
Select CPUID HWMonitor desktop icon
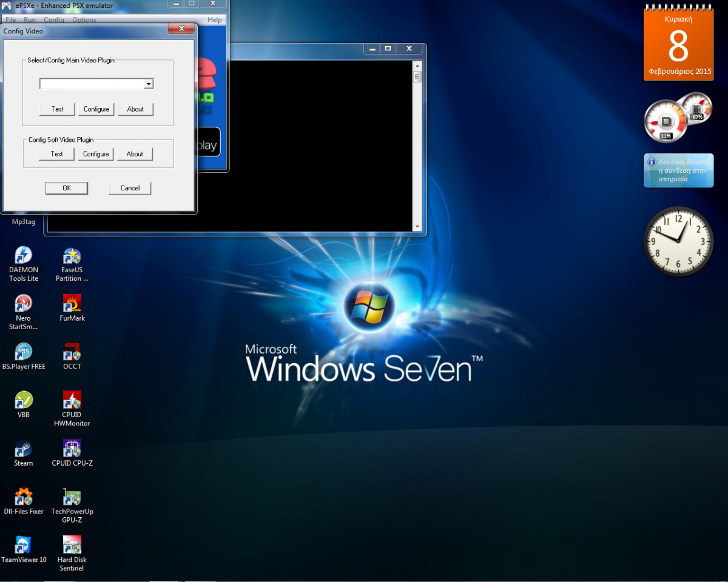coord(72,409)
